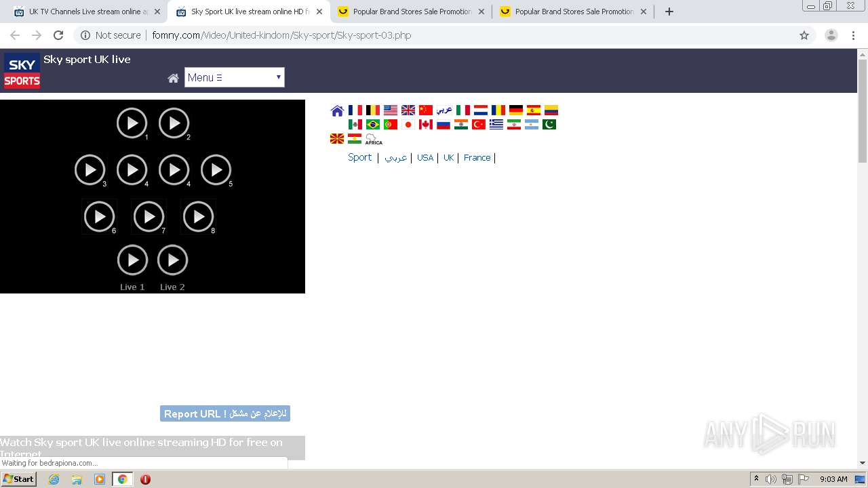Click the blue home icon above the flags
The height and width of the screenshot is (488, 868).
click(x=337, y=110)
